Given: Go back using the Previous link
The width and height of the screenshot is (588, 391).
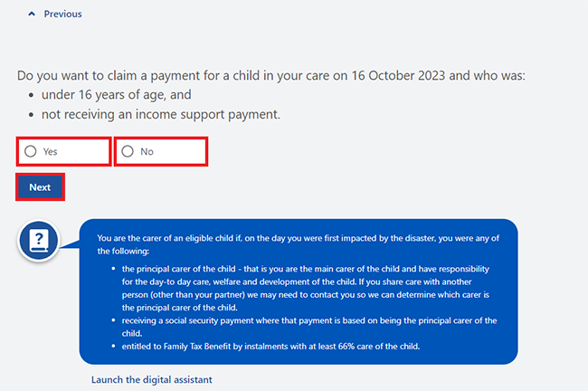Looking at the screenshot, I should [62, 14].
